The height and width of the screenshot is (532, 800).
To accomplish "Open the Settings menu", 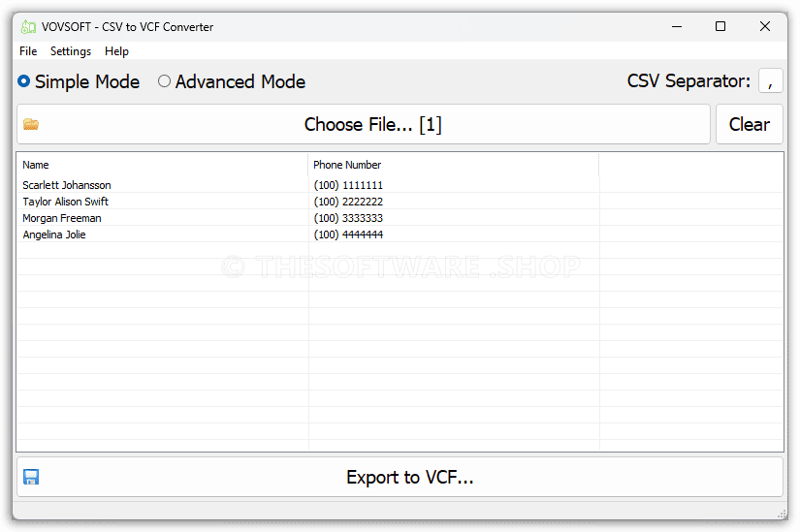I will pos(71,51).
